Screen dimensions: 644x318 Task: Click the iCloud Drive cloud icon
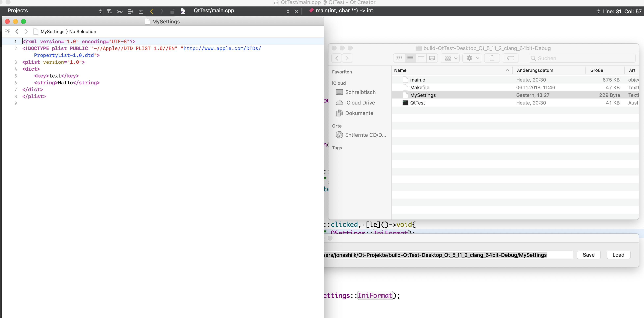339,103
